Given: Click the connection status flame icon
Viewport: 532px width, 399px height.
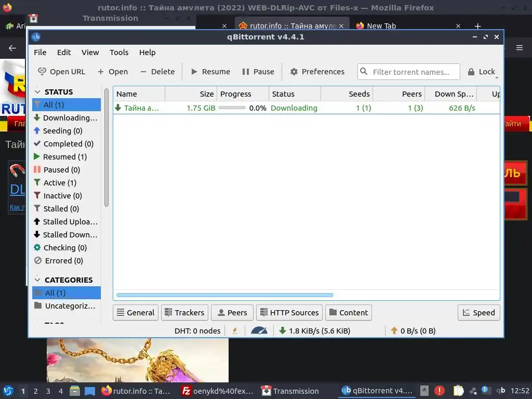Looking at the screenshot, I should tap(235, 331).
